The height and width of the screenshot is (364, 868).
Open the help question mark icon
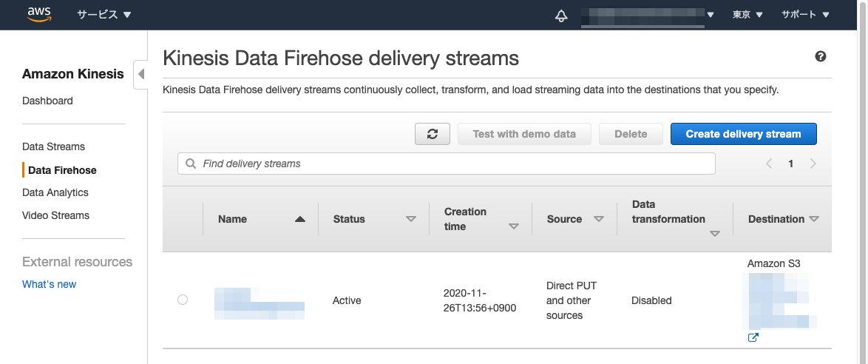click(820, 57)
